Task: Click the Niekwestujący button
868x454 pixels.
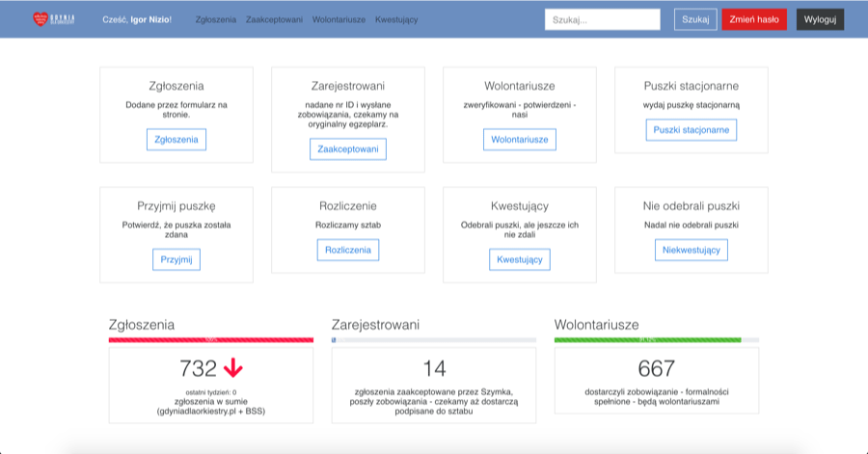Action: click(x=691, y=250)
